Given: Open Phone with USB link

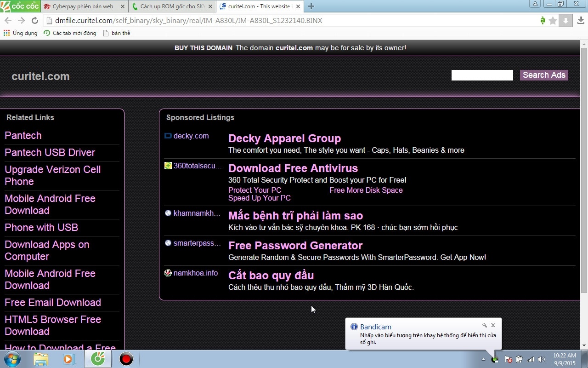Looking at the screenshot, I should pyautogui.click(x=41, y=227).
